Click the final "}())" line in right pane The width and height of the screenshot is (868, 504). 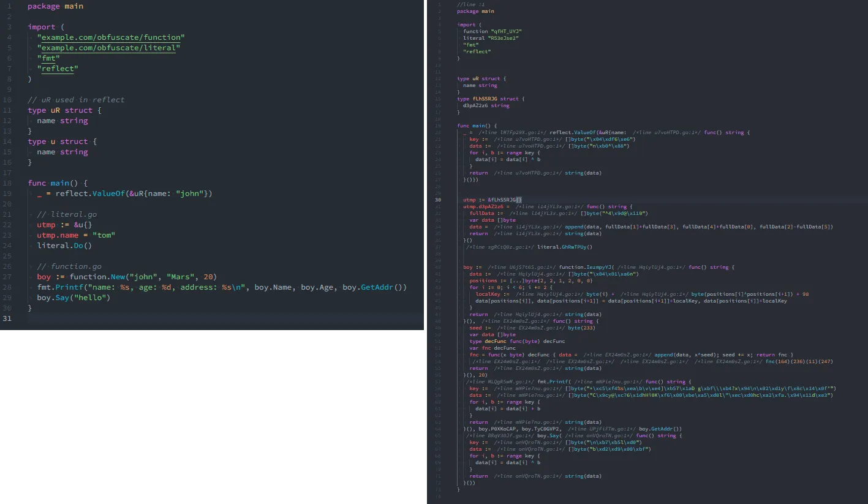pyautogui.click(x=469, y=483)
